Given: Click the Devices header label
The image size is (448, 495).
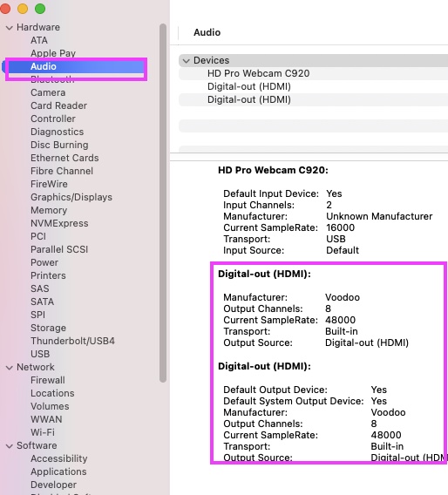Looking at the screenshot, I should click(211, 60).
